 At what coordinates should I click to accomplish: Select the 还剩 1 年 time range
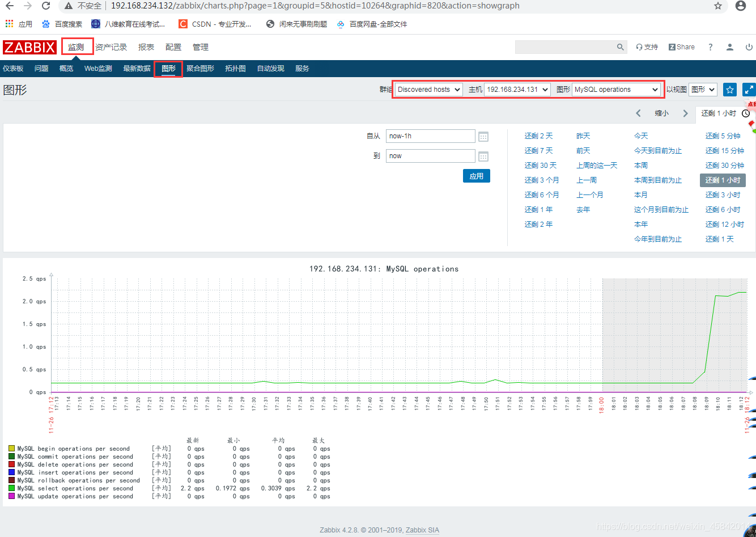click(x=538, y=210)
